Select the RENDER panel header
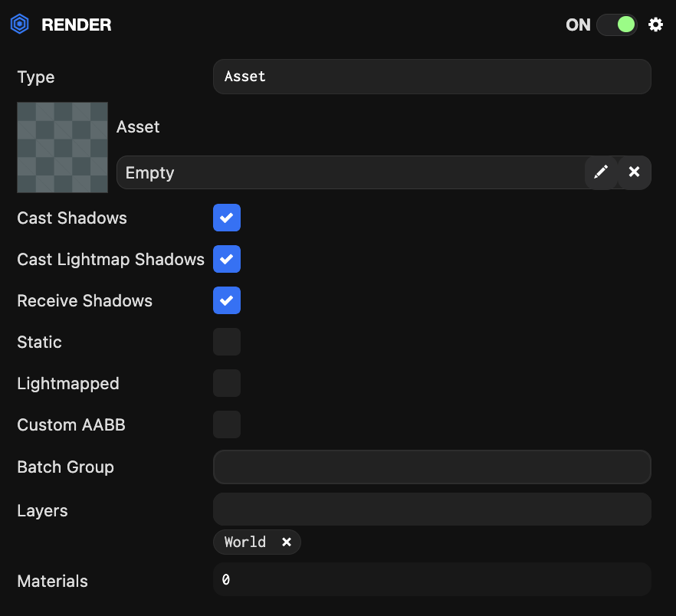 tap(77, 24)
